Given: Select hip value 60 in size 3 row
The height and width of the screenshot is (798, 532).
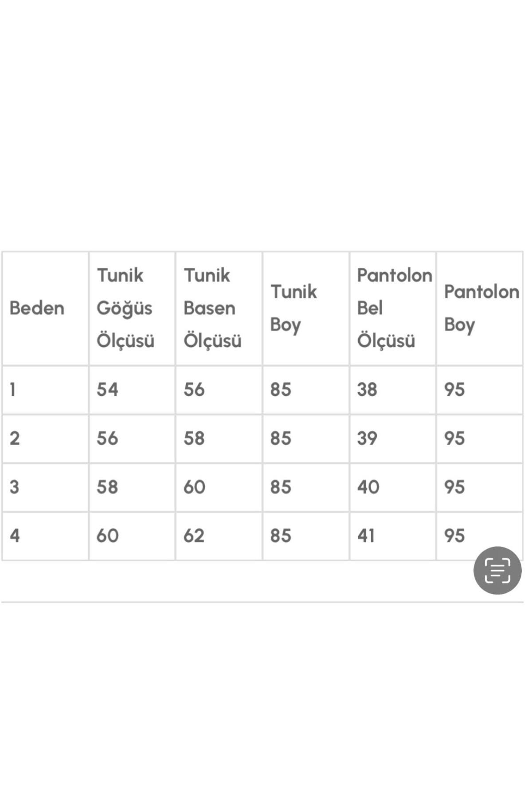Looking at the screenshot, I should pos(194,487).
